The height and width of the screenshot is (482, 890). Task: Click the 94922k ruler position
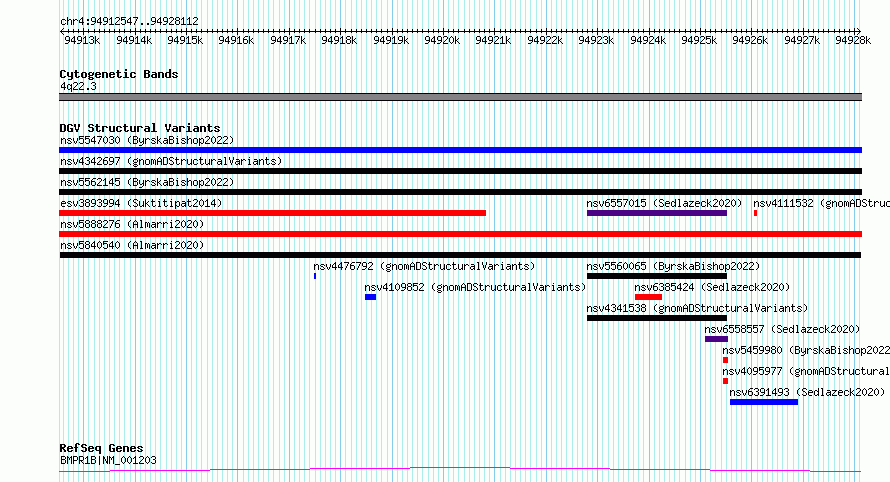[x=545, y=40]
